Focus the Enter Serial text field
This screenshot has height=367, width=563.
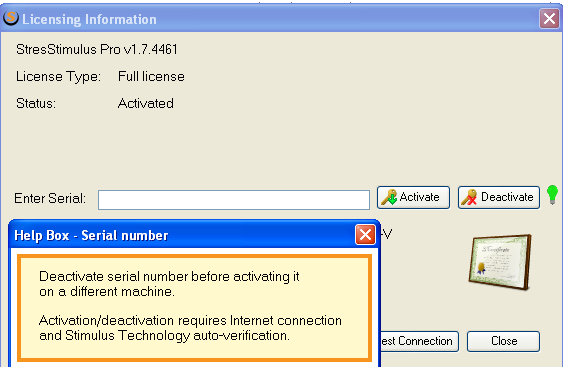pos(234,200)
